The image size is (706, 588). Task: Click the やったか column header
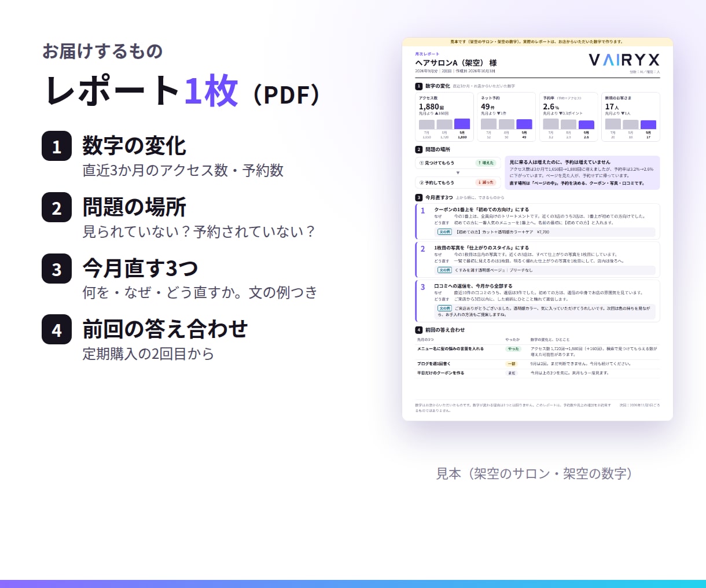513,340
